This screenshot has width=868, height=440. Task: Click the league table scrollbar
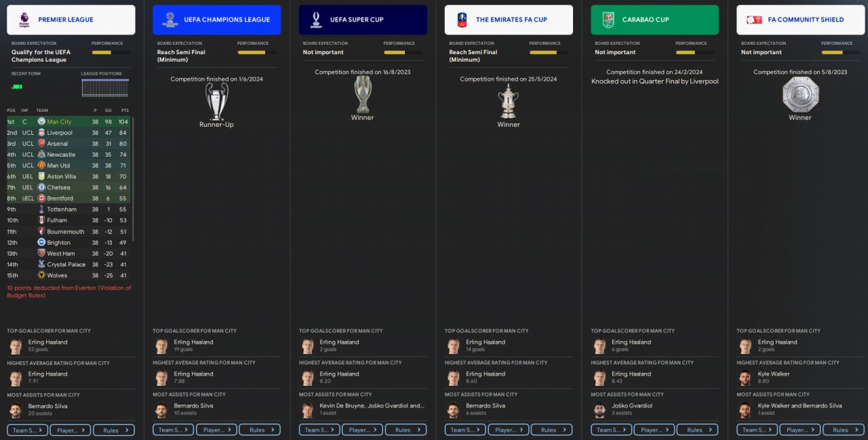pyautogui.click(x=133, y=178)
